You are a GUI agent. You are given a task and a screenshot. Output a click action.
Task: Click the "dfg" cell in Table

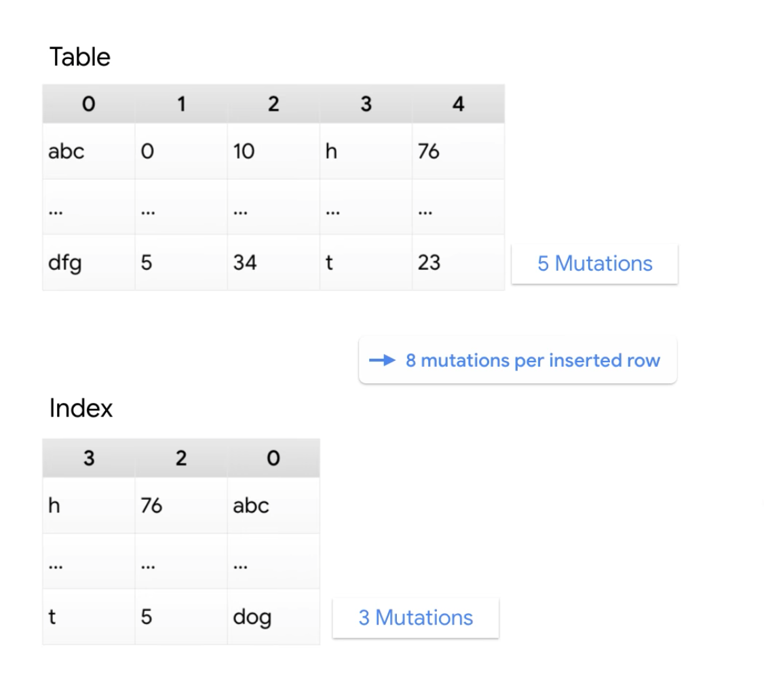tap(65, 262)
